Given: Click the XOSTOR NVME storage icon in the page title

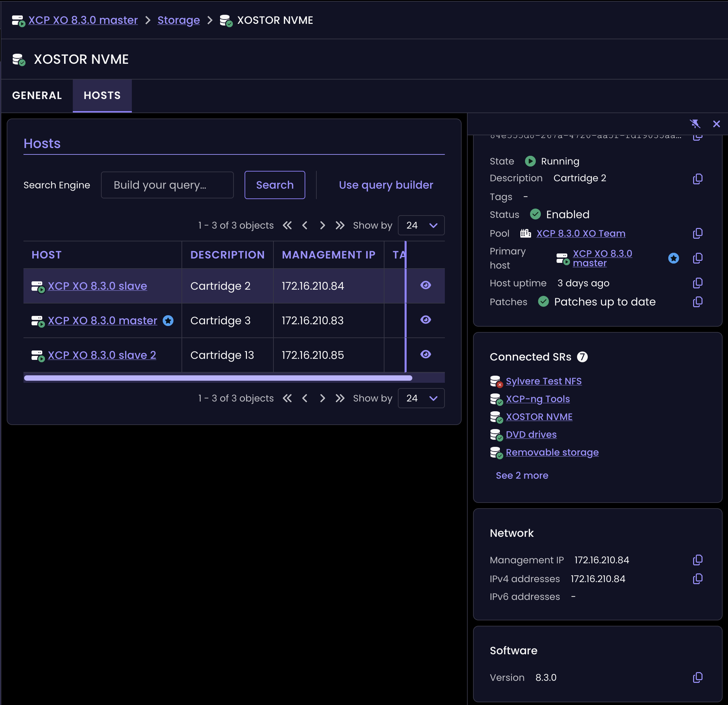Looking at the screenshot, I should point(19,59).
